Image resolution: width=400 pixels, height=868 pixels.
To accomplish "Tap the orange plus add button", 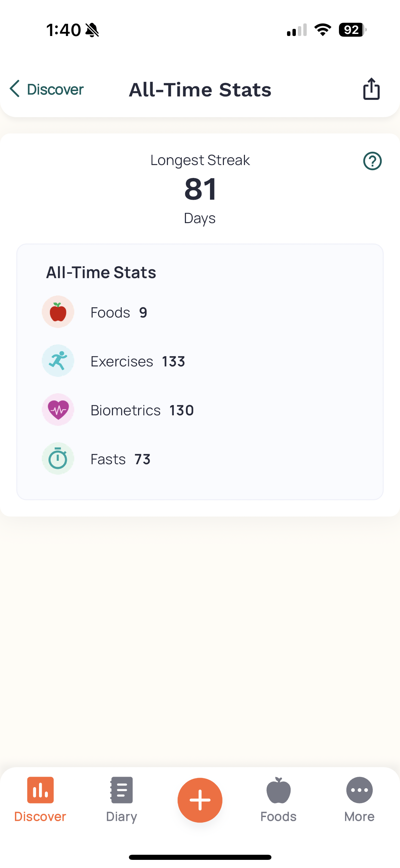I will point(200,800).
